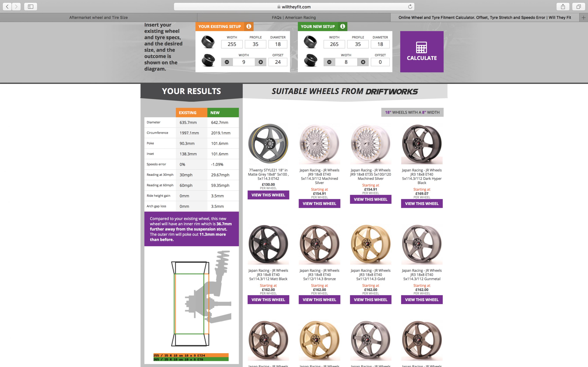Screen dimensions: 588x367
Task: Click the new setup tyre icon
Action: click(x=310, y=42)
